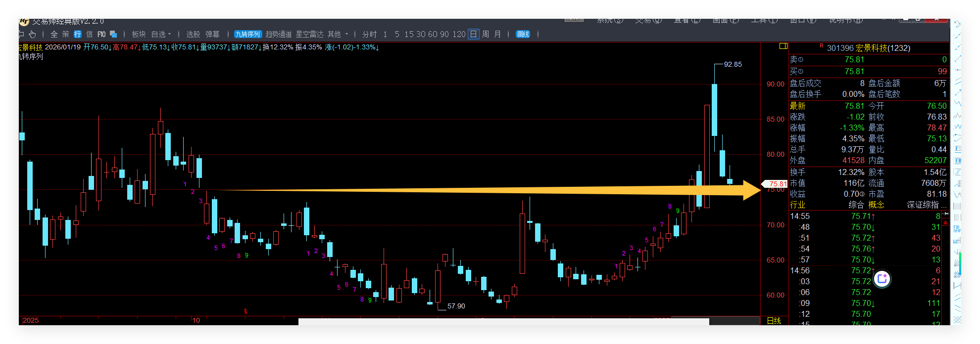Click the 全 toolbar icon

[x=54, y=34]
